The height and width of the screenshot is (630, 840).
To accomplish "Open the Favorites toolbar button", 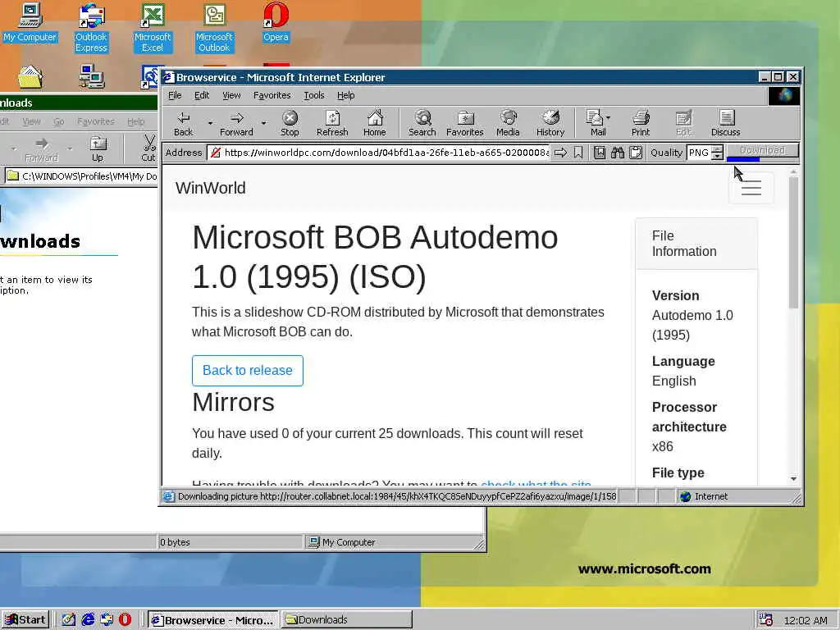I will point(464,124).
